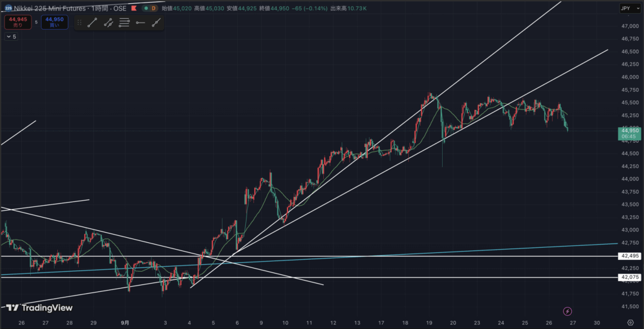
Task: Open chart settings gear at bottom right
Action: pyautogui.click(x=630, y=322)
